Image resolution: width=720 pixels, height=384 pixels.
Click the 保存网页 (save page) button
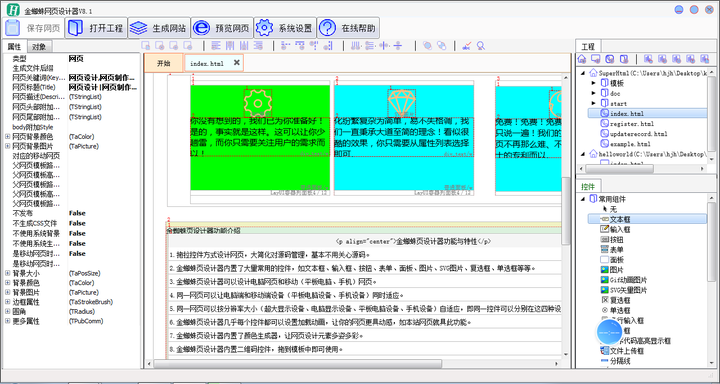pos(33,28)
